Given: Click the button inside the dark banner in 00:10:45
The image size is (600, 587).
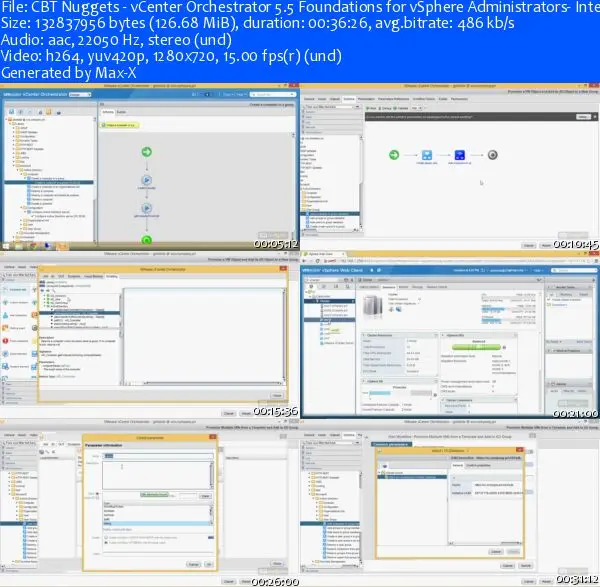Looking at the screenshot, I should click(583, 117).
